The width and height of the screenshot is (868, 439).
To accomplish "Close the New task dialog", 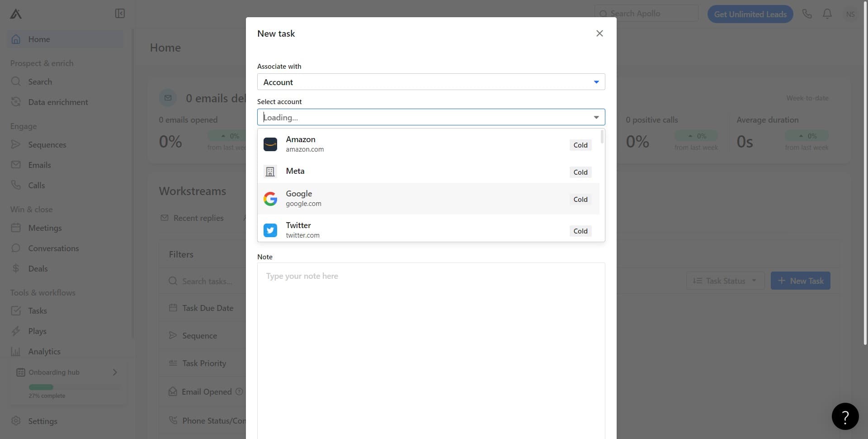I will [x=599, y=33].
